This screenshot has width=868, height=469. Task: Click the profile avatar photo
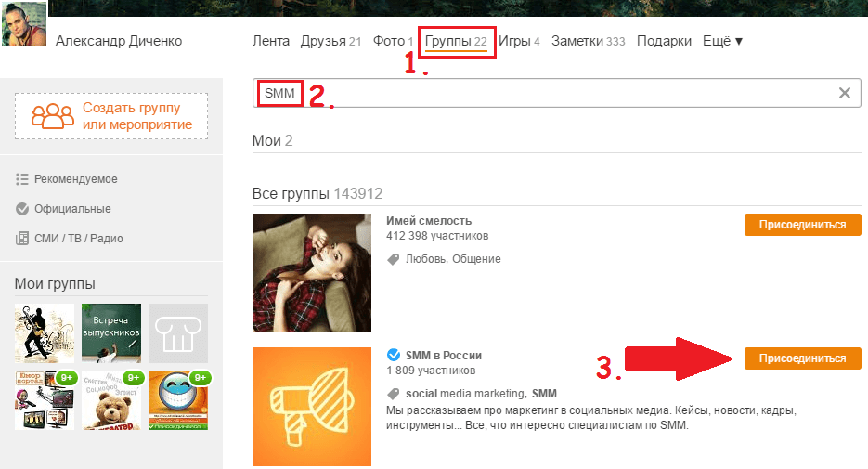coord(24,24)
